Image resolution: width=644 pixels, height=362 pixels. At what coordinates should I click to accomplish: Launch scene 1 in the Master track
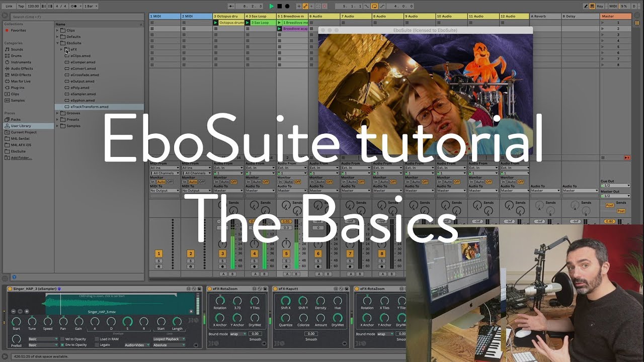point(603,23)
